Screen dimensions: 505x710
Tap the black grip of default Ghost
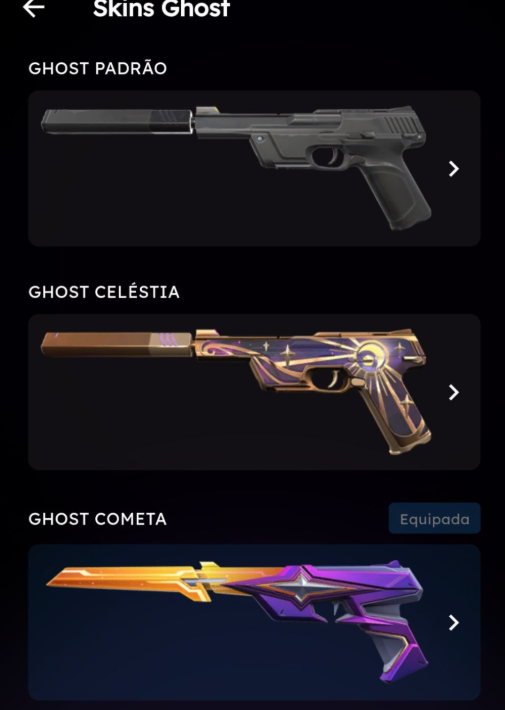(x=396, y=195)
